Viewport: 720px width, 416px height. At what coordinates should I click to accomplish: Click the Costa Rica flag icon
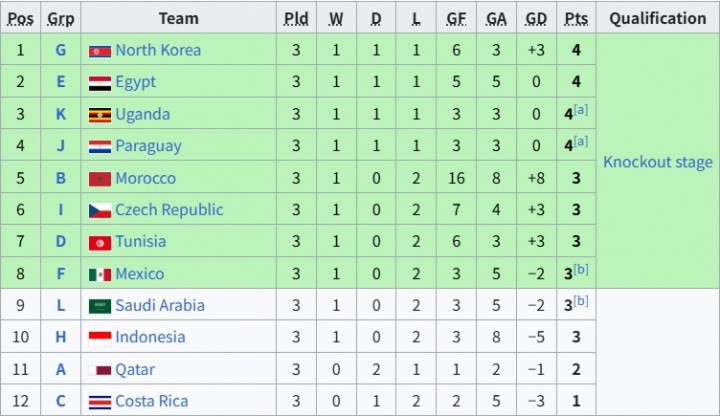tap(99, 401)
